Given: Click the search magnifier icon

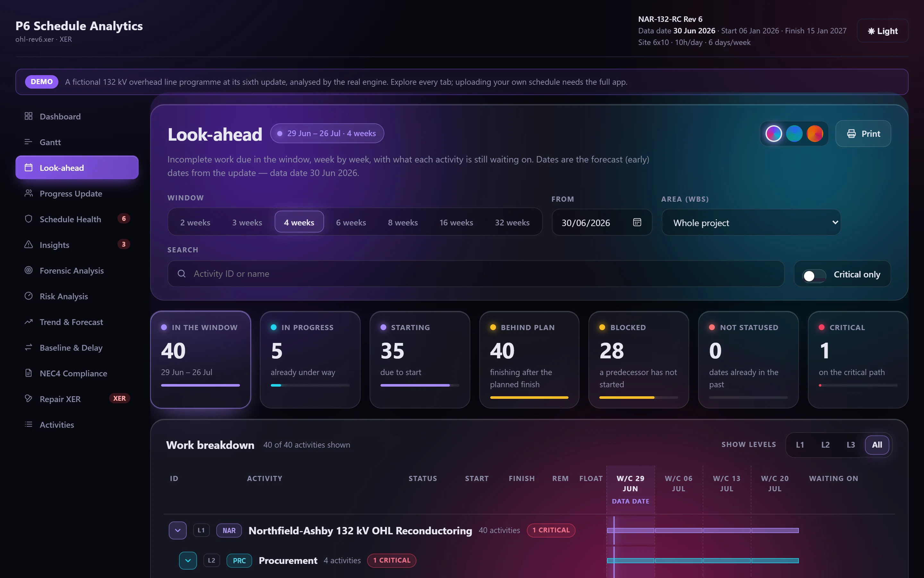Looking at the screenshot, I should click(x=182, y=273).
